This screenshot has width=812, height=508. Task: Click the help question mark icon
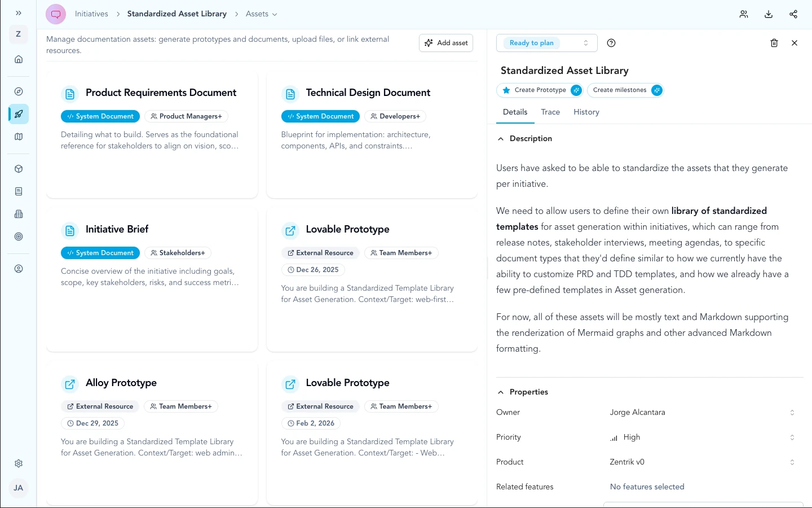611,43
